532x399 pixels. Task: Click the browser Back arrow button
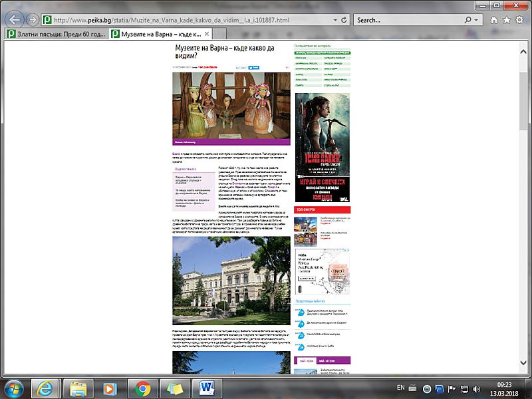tap(15, 19)
